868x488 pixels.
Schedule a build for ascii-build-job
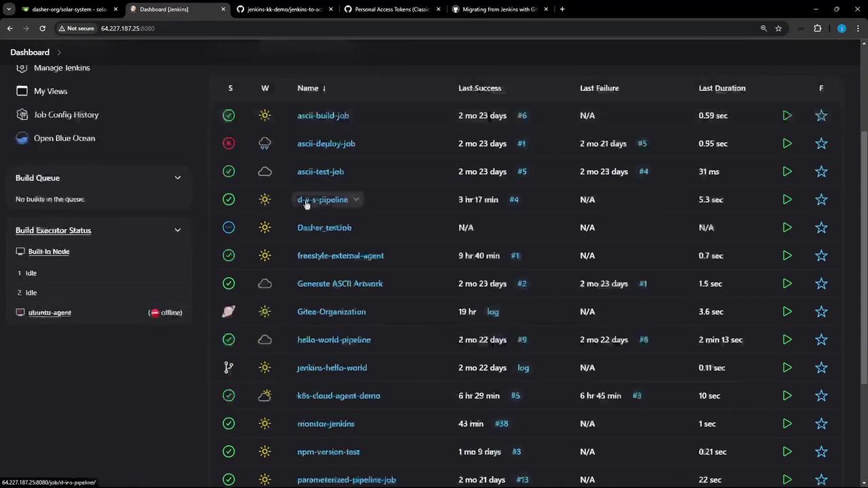[x=787, y=116]
